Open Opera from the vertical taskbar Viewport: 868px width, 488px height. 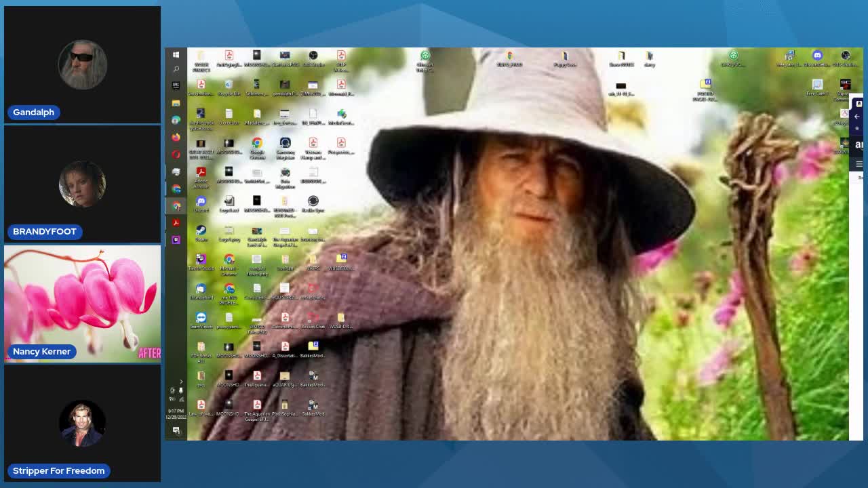click(176, 155)
